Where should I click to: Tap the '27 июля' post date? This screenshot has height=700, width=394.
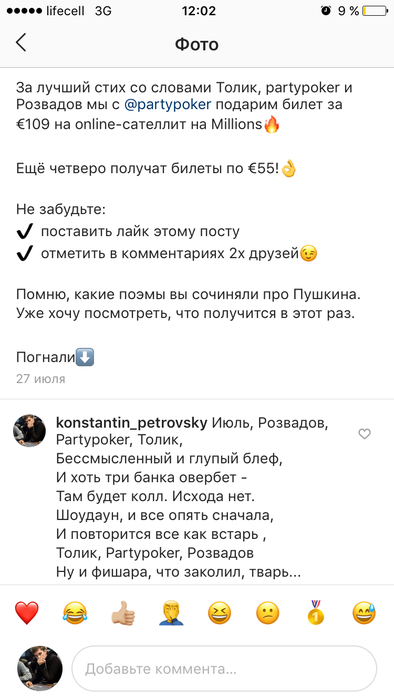tap(41, 379)
